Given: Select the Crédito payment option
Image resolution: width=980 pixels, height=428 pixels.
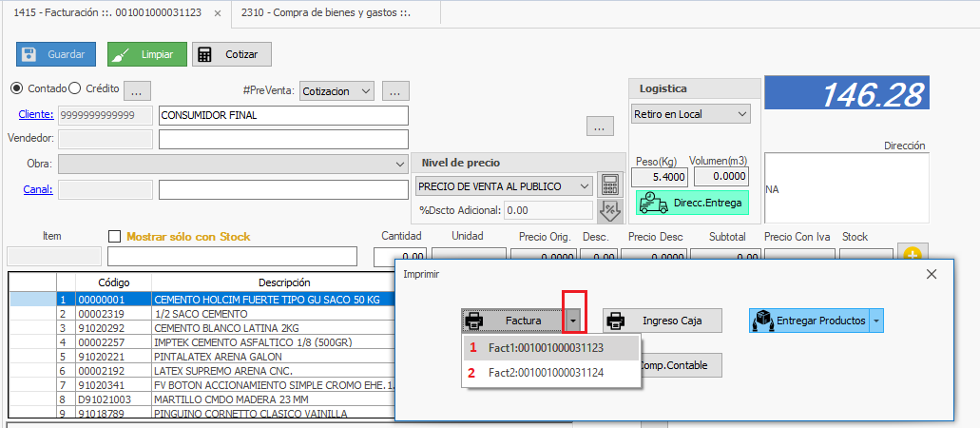Looking at the screenshot, I should 75,88.
